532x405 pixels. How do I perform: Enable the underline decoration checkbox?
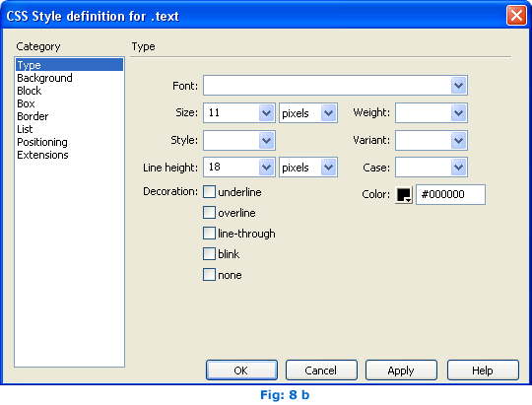[209, 192]
